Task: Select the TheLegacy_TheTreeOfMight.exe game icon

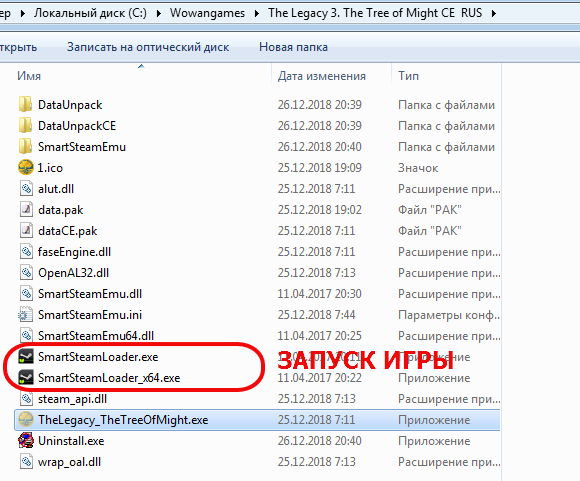Action: 26,420
